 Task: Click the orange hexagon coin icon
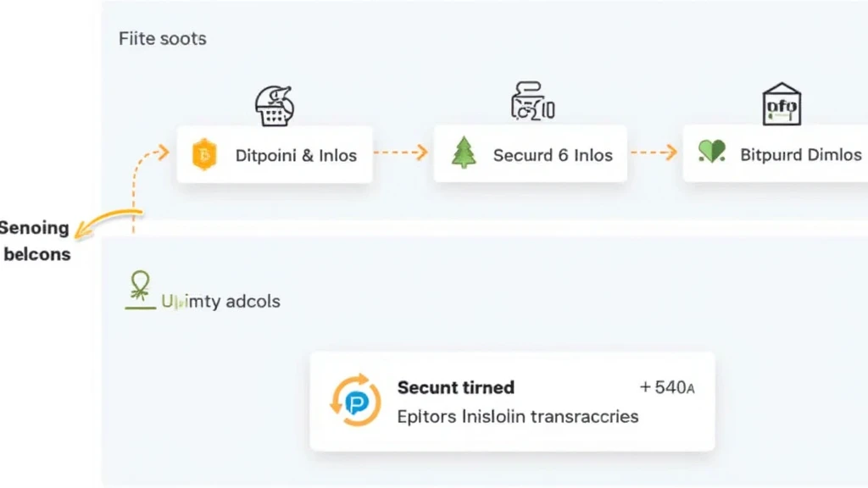click(x=205, y=155)
